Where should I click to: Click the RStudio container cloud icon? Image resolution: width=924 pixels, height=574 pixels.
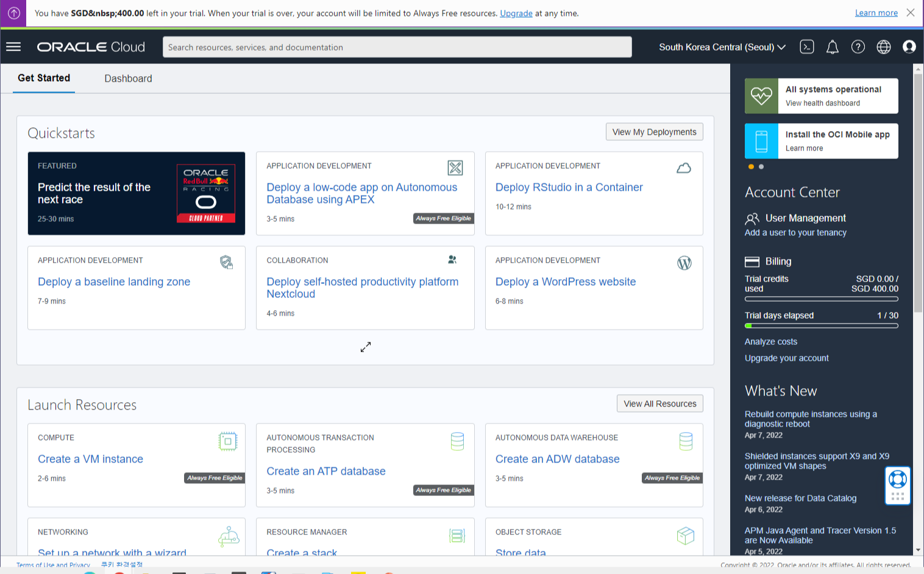coord(684,168)
